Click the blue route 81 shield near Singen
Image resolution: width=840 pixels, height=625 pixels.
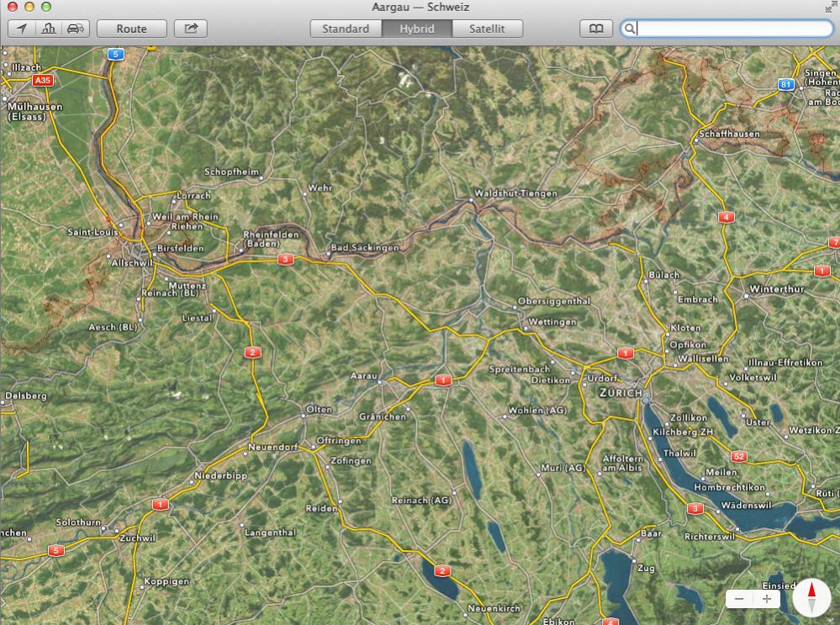pyautogui.click(x=786, y=84)
